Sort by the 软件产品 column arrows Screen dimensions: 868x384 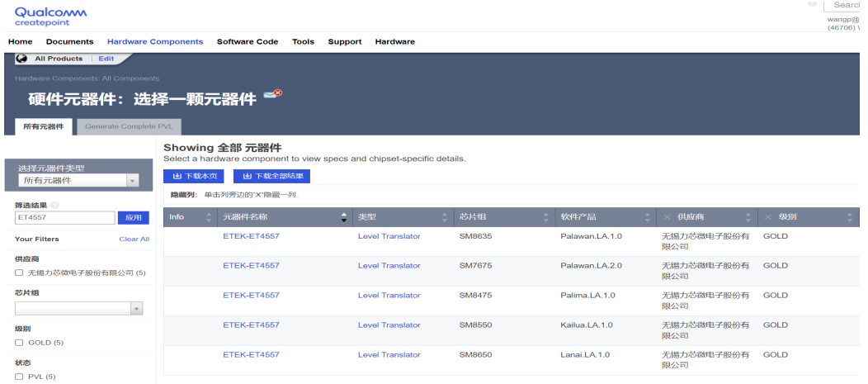647,217
